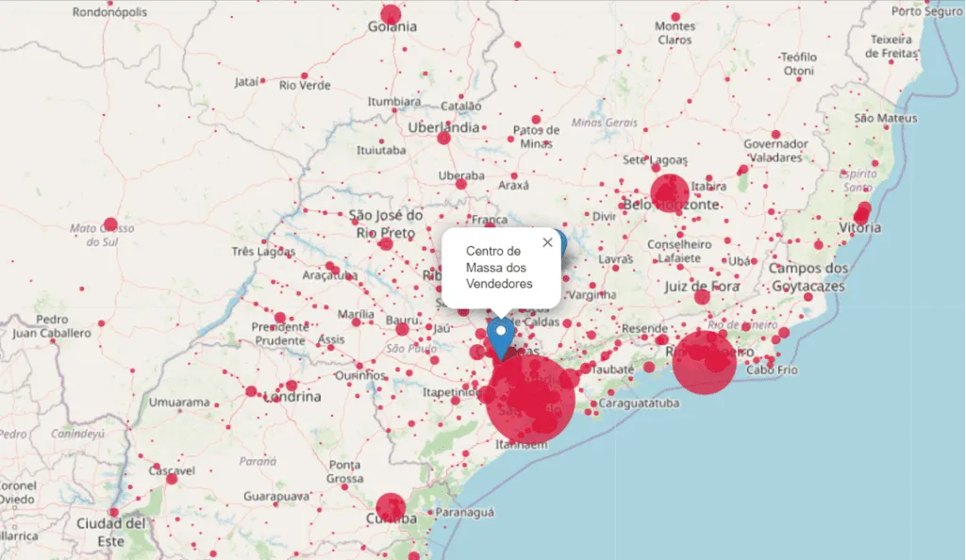The width and height of the screenshot is (966, 560).
Task: Click the 'Rondonópolis' map label
Action: point(109,11)
